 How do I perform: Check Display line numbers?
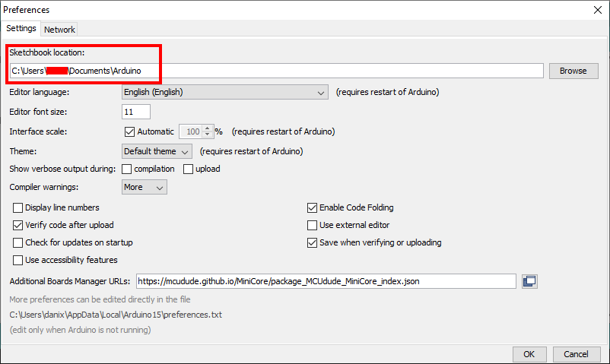coord(18,207)
